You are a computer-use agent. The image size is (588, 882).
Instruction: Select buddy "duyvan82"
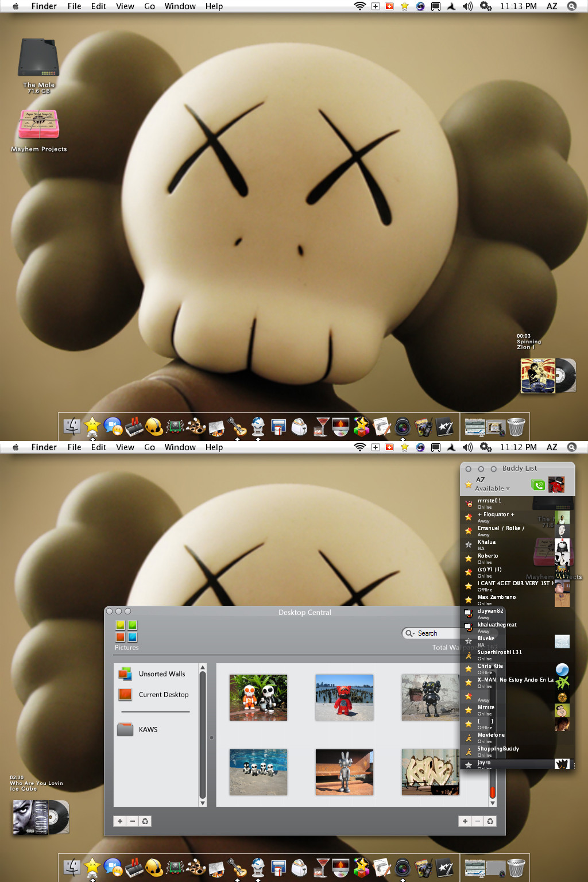point(517,614)
